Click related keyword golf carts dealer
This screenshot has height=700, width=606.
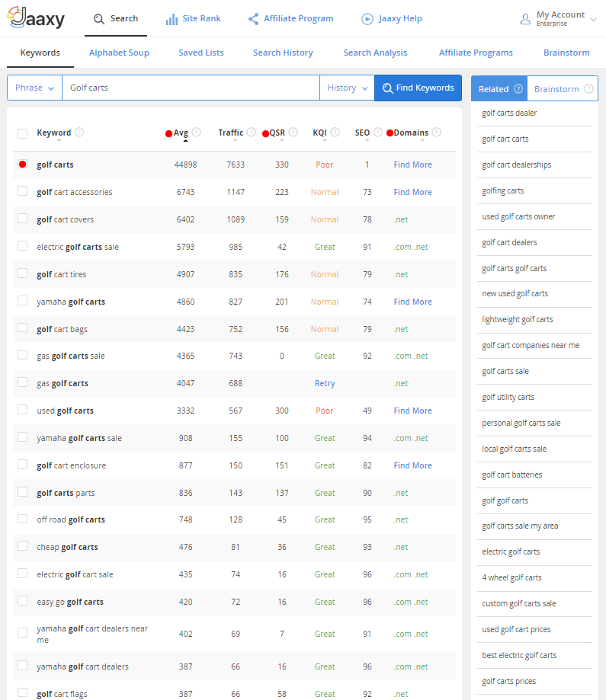(x=509, y=113)
